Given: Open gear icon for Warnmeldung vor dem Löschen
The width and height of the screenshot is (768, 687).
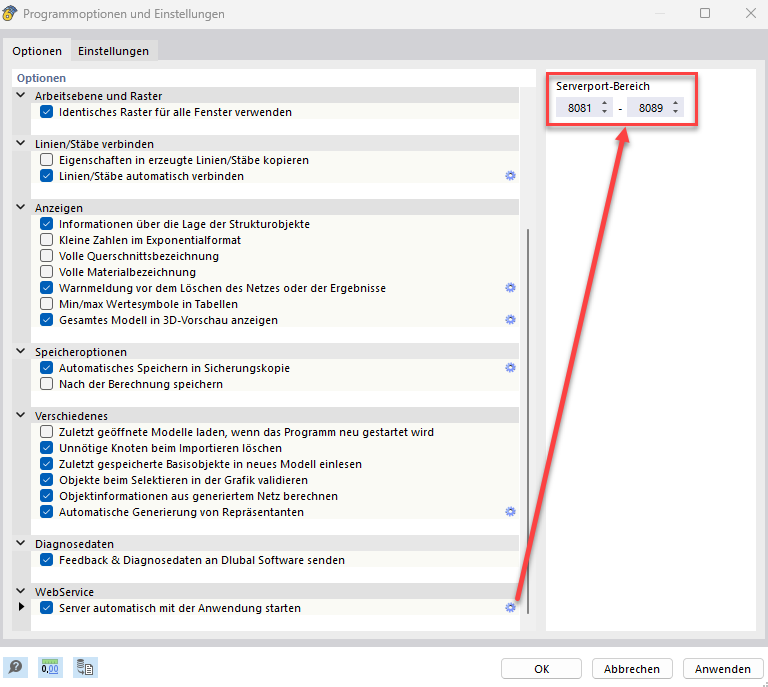Looking at the screenshot, I should (x=510, y=288).
